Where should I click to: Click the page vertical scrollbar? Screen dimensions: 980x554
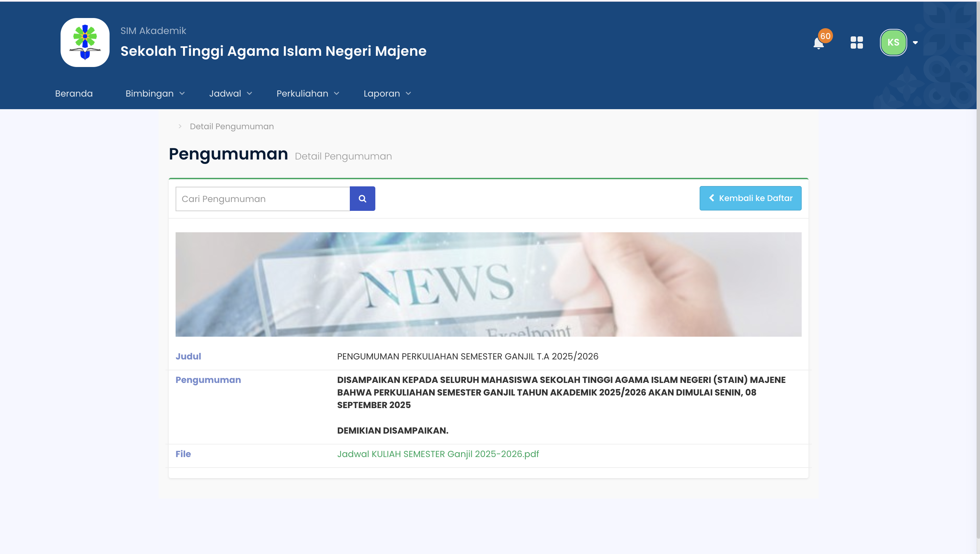977,266
